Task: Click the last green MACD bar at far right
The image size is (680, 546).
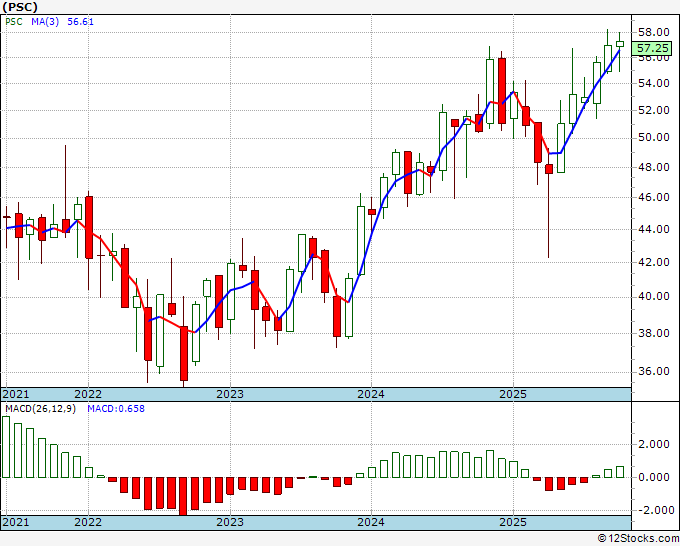Action: pos(620,472)
